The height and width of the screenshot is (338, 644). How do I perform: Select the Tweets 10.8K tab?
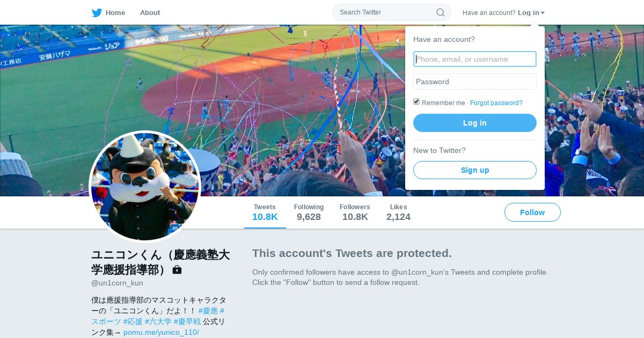265,212
